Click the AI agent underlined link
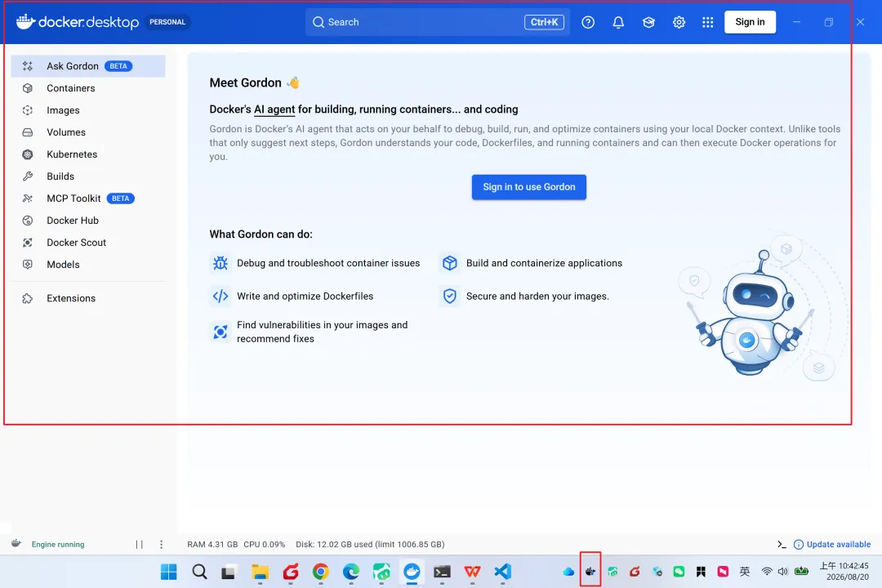This screenshot has height=588, width=882. pos(274,109)
